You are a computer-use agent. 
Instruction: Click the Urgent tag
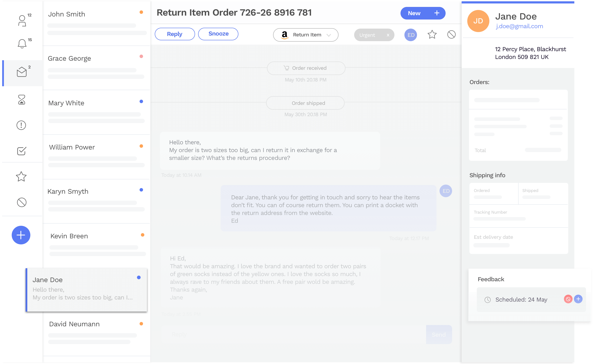[374, 35]
